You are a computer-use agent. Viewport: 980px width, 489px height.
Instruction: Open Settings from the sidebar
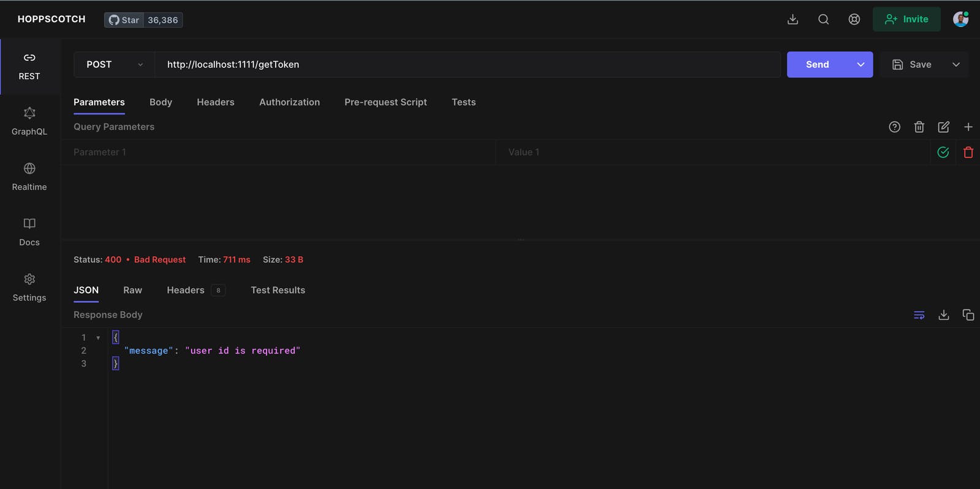(x=29, y=288)
